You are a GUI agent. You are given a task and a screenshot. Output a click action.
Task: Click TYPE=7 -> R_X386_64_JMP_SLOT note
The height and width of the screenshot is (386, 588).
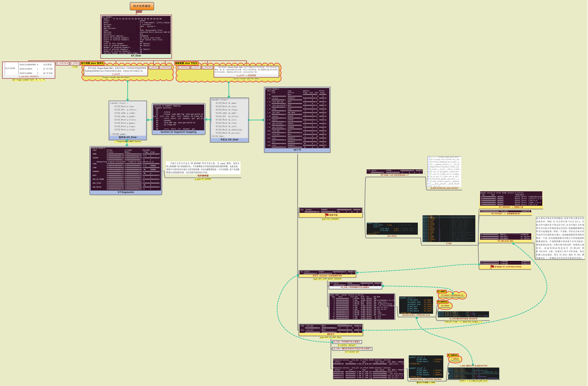(x=473, y=381)
